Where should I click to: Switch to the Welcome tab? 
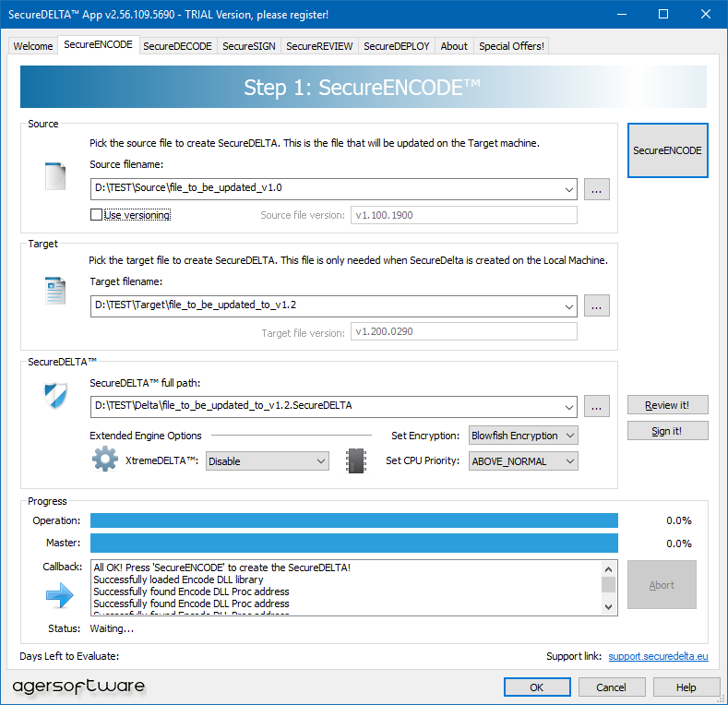point(33,46)
